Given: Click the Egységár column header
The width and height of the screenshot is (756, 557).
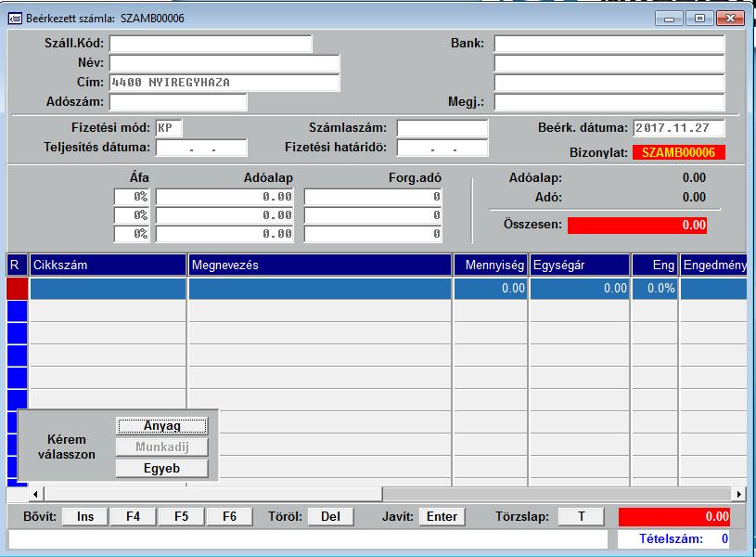Looking at the screenshot, I should (580, 265).
